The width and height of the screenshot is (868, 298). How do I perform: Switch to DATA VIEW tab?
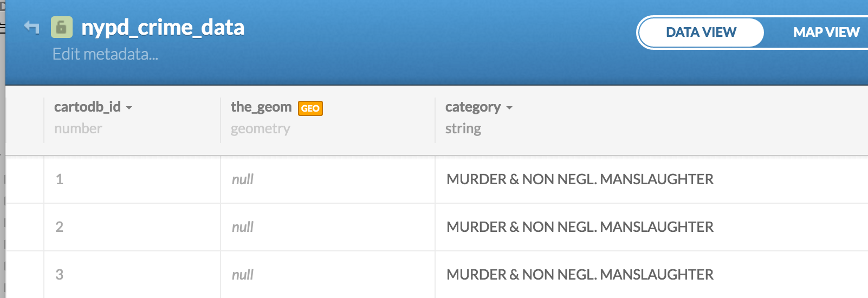pos(701,33)
